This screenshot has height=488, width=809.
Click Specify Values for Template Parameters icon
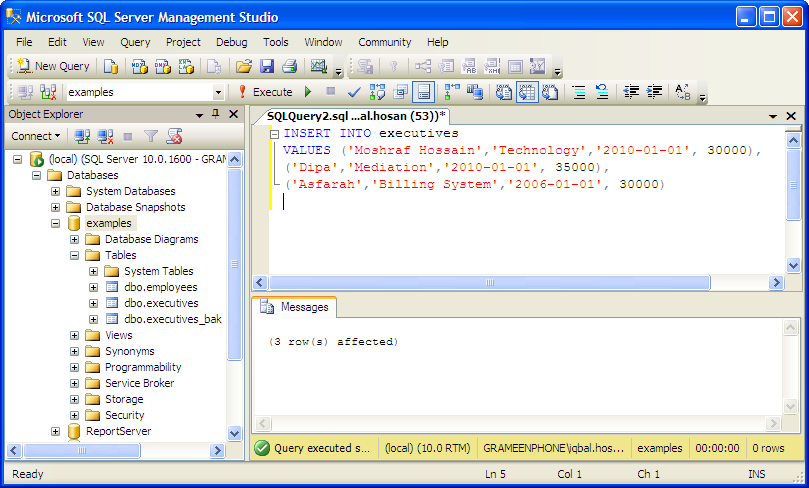(x=683, y=92)
